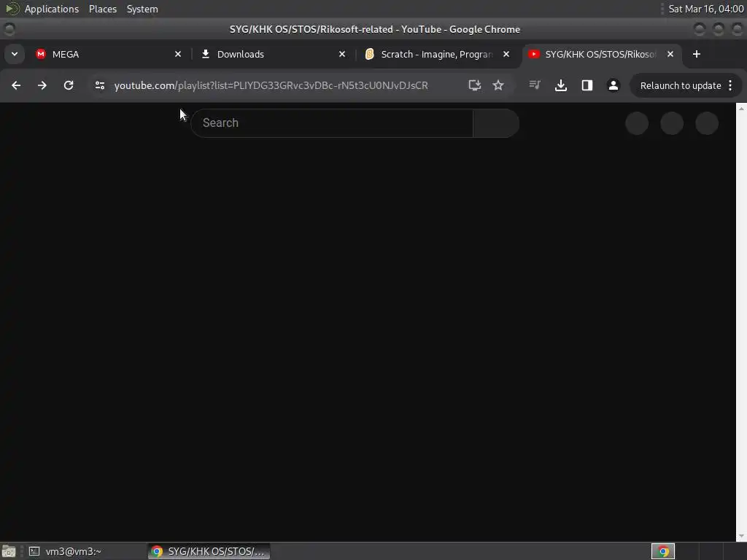The width and height of the screenshot is (747, 560).
Task: View site information icon in address bar
Action: (99, 85)
